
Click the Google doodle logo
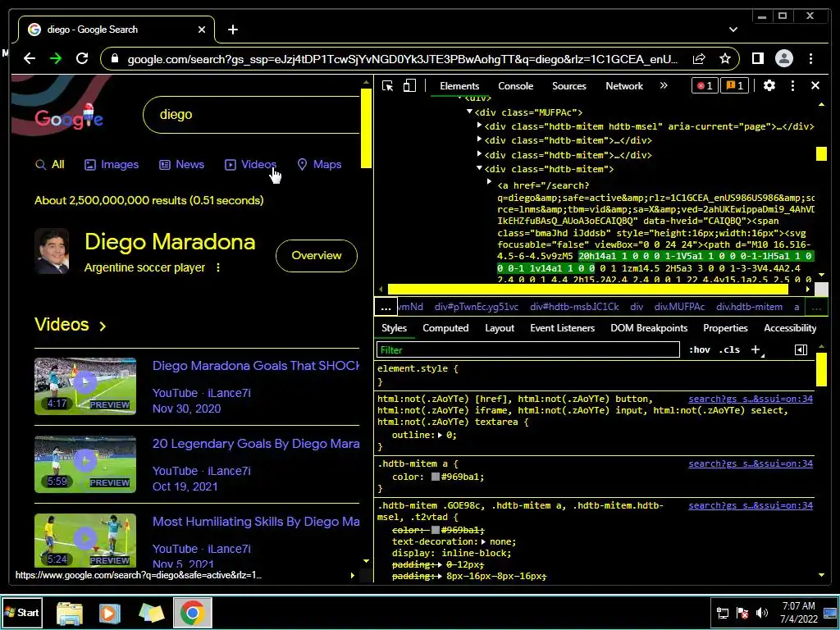(x=69, y=116)
